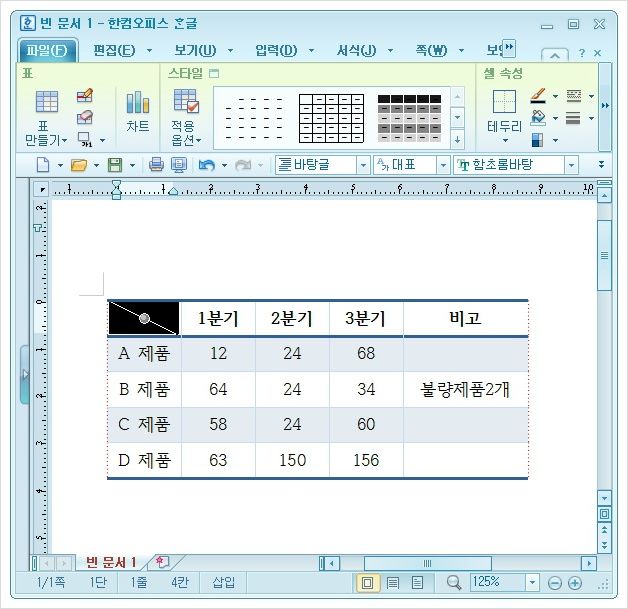Screen dimensions: 628x609
Task: Click the print preview icon
Action: coord(179,165)
